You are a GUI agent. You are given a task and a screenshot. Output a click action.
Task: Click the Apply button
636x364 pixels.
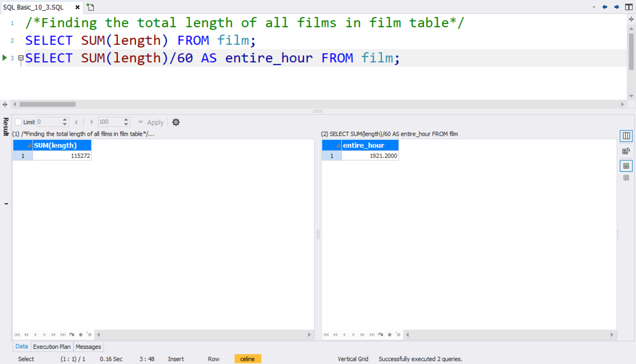pyautogui.click(x=155, y=122)
